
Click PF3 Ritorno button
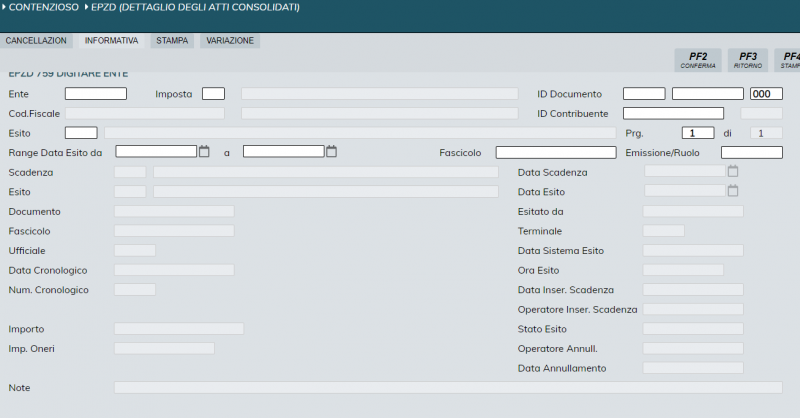pos(748,60)
